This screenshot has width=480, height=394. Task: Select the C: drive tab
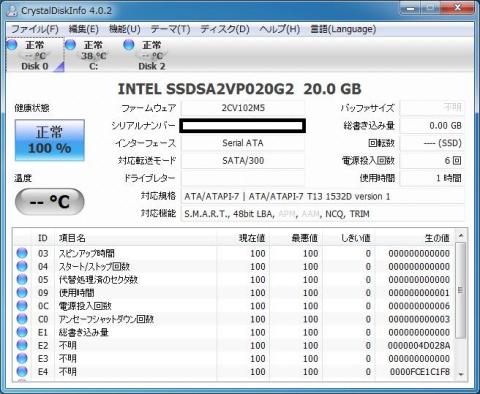[94, 55]
